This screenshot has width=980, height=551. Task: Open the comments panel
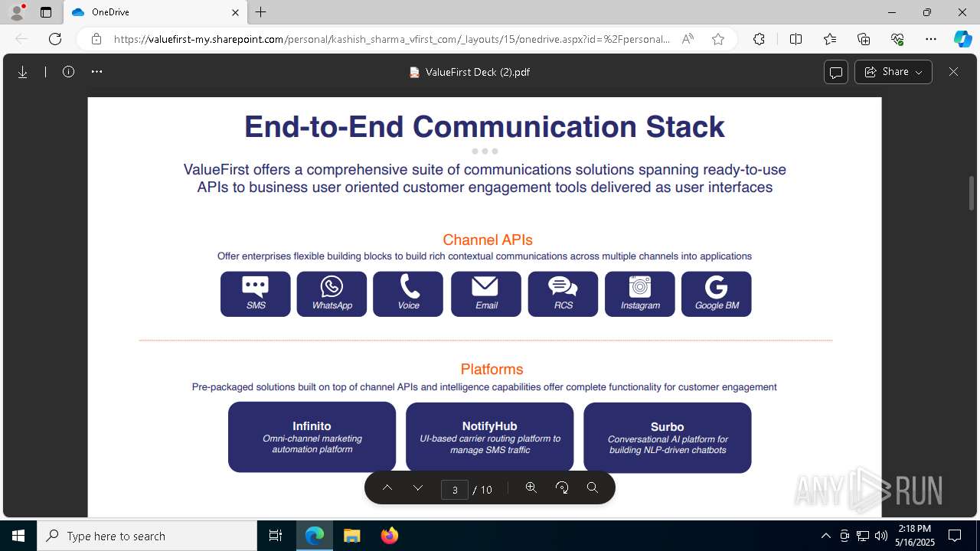coord(835,72)
